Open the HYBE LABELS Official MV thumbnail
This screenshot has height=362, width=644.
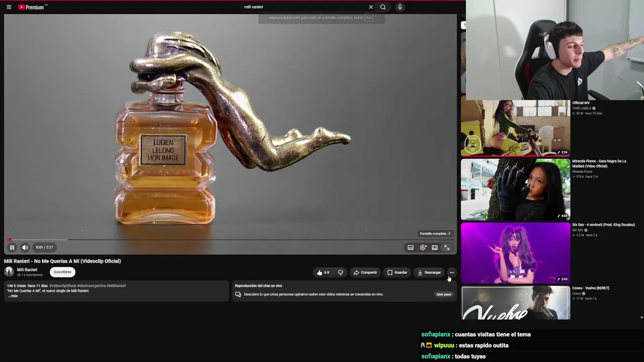point(516,128)
